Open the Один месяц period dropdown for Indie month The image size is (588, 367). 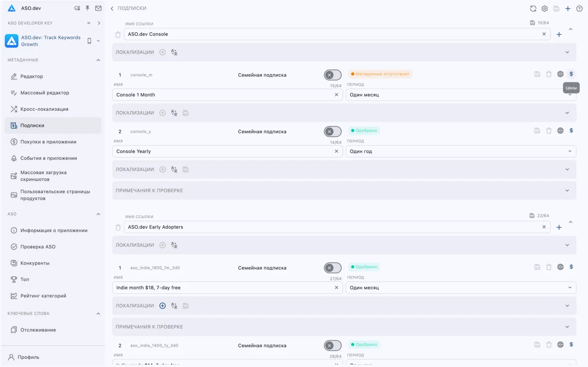(461, 287)
